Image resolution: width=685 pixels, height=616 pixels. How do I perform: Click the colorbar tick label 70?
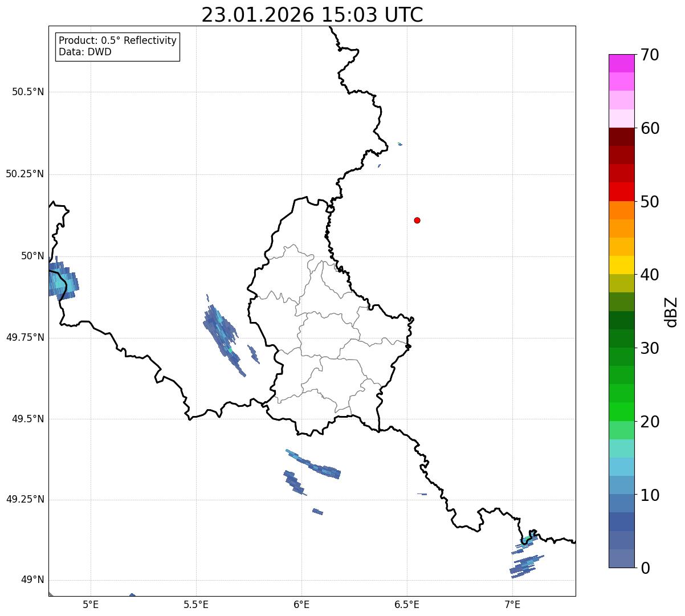[x=650, y=55]
